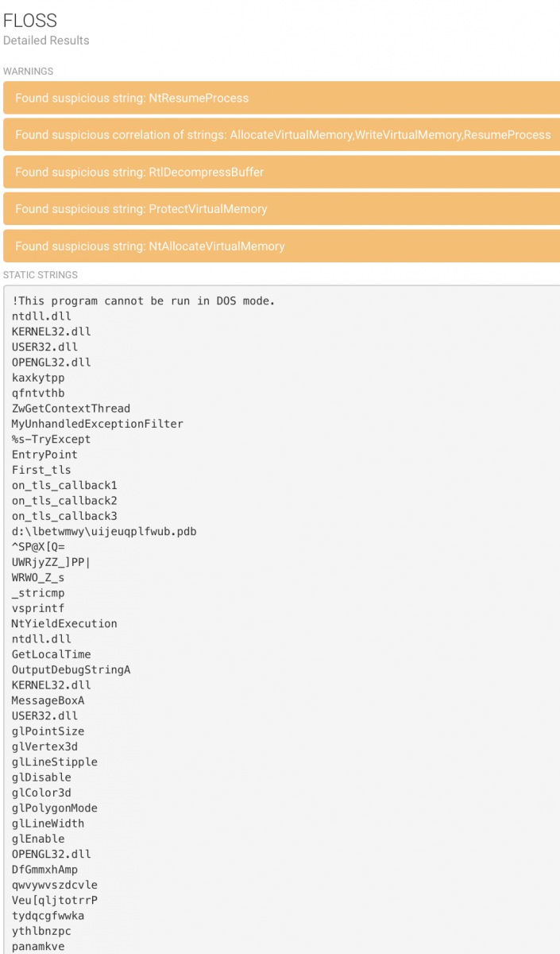
Task: Select the ZwGetContextThread string
Action: click(x=71, y=409)
